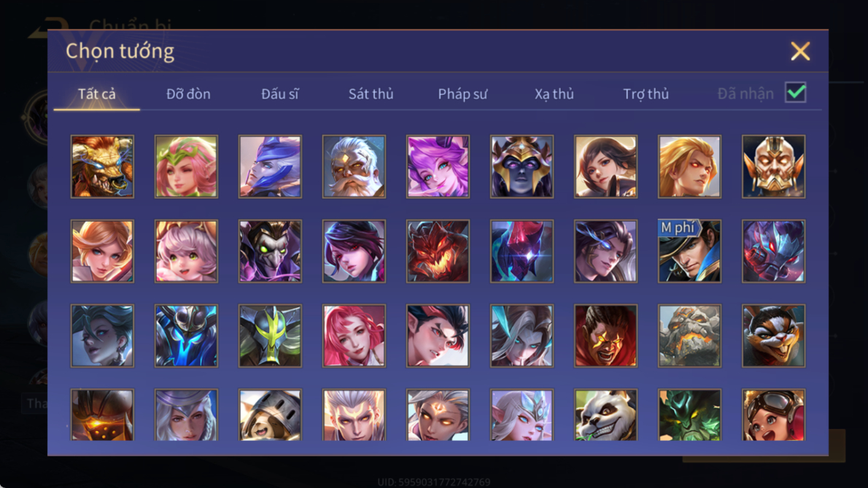This screenshot has height=488, width=868.
Task: Show the Pháp sư hero list
Action: (x=462, y=94)
